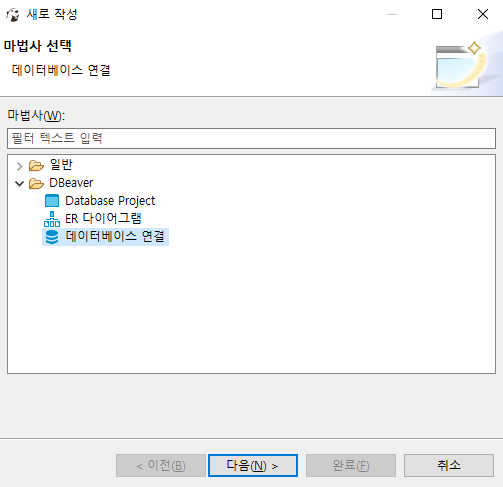Expand the 일반 tree folder
This screenshot has height=487, width=503.
click(x=19, y=166)
